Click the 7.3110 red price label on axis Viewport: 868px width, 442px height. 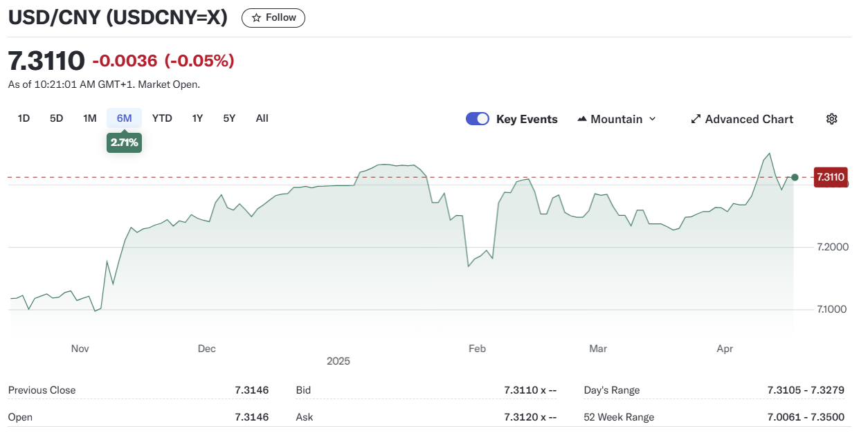tap(830, 177)
